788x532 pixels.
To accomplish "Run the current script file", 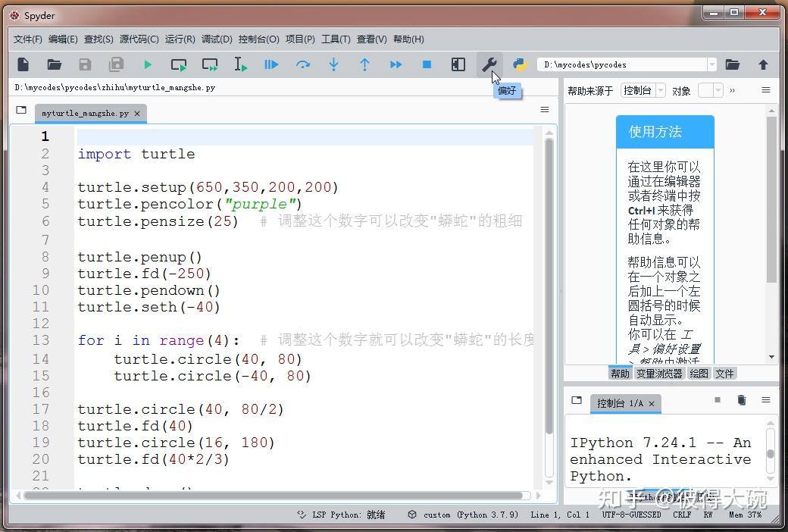I will click(x=147, y=64).
